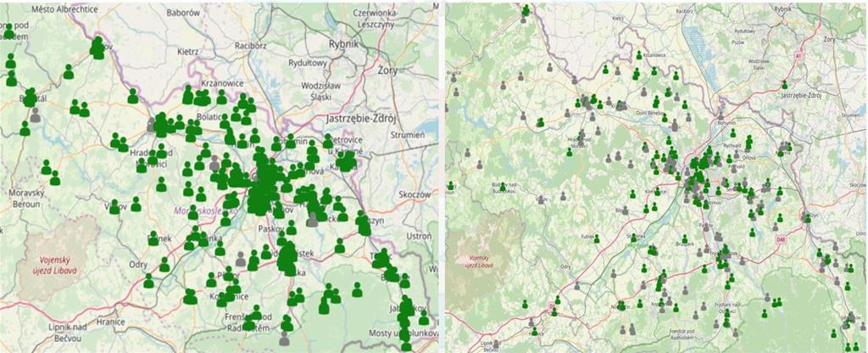
Task: Click the topmost green marker on right map
Action: (526, 10)
